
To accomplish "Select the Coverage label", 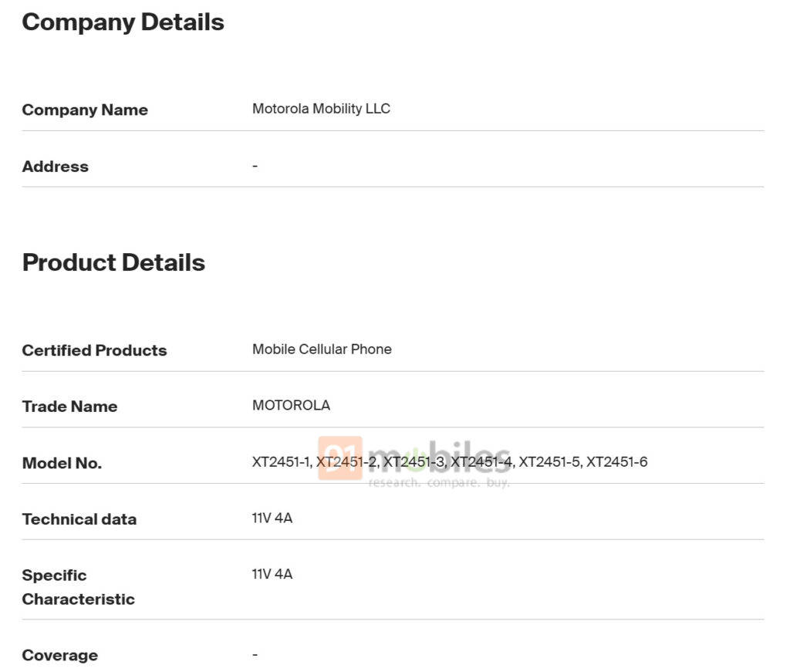I will click(59, 655).
